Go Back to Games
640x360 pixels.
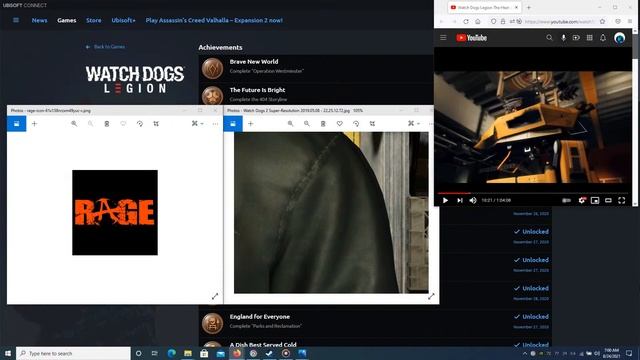[105, 47]
